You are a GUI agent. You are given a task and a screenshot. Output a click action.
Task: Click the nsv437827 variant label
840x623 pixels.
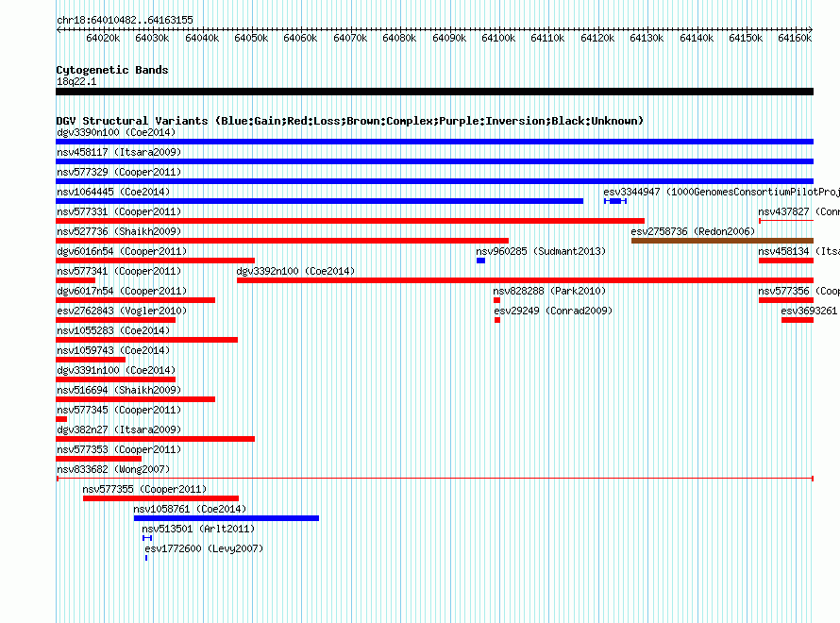(798, 211)
